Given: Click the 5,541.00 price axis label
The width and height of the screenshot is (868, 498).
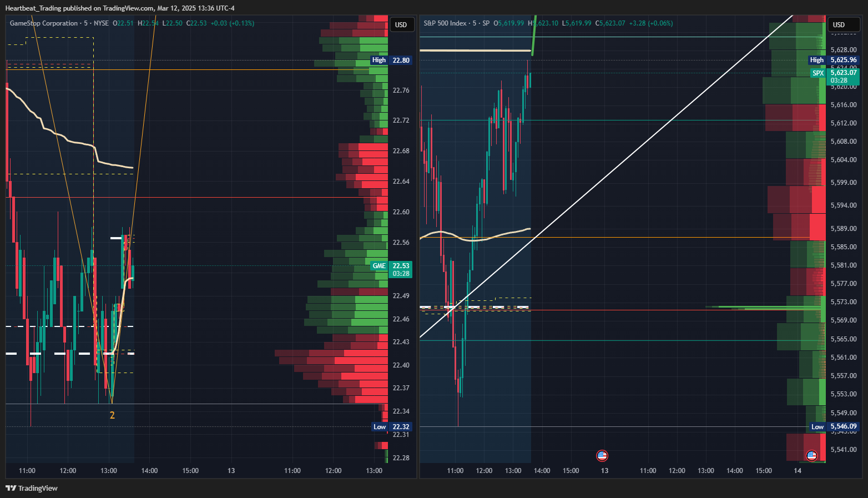Looking at the screenshot, I should tap(844, 450).
